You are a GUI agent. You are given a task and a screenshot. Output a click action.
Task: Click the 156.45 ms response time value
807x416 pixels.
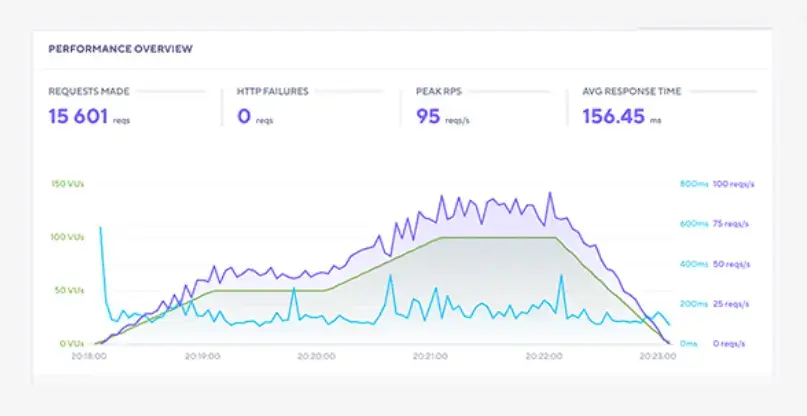click(615, 116)
